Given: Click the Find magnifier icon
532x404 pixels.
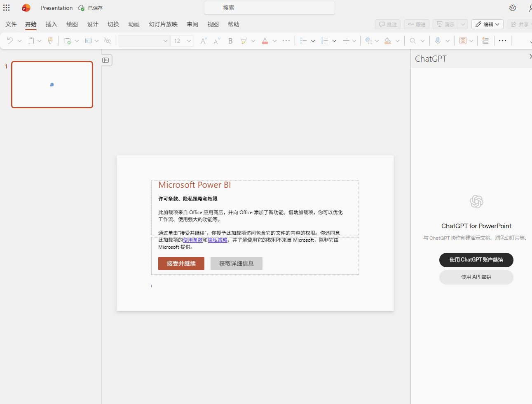Looking at the screenshot, I should click(x=413, y=41).
